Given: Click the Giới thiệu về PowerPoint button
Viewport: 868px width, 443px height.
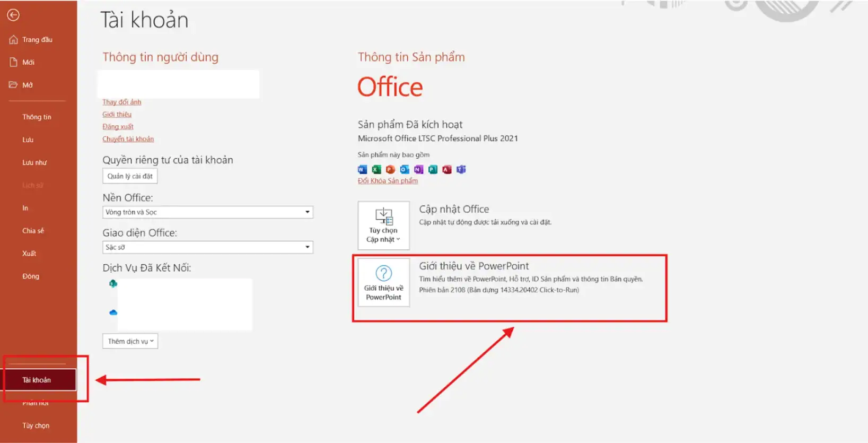Looking at the screenshot, I should 383,283.
